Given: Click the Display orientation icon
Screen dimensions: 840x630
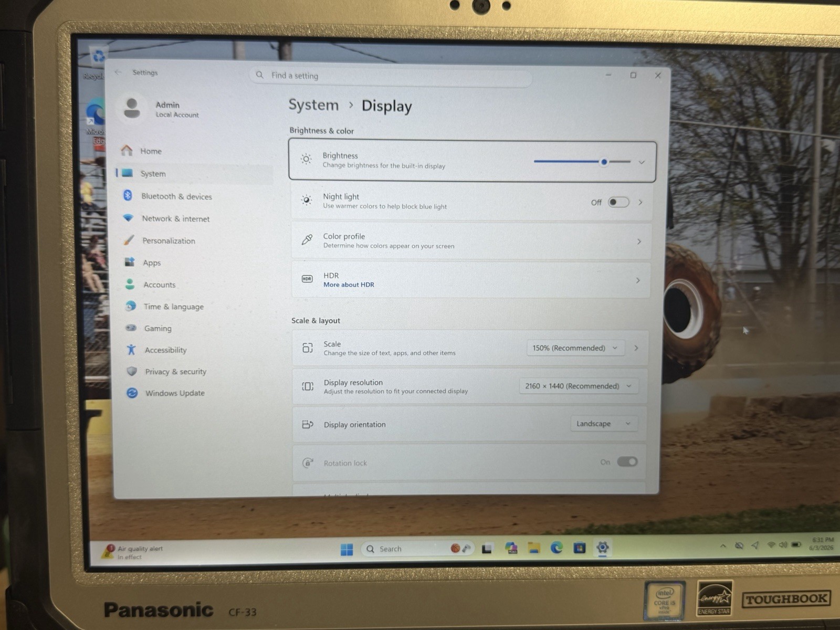Looking at the screenshot, I should (x=308, y=424).
